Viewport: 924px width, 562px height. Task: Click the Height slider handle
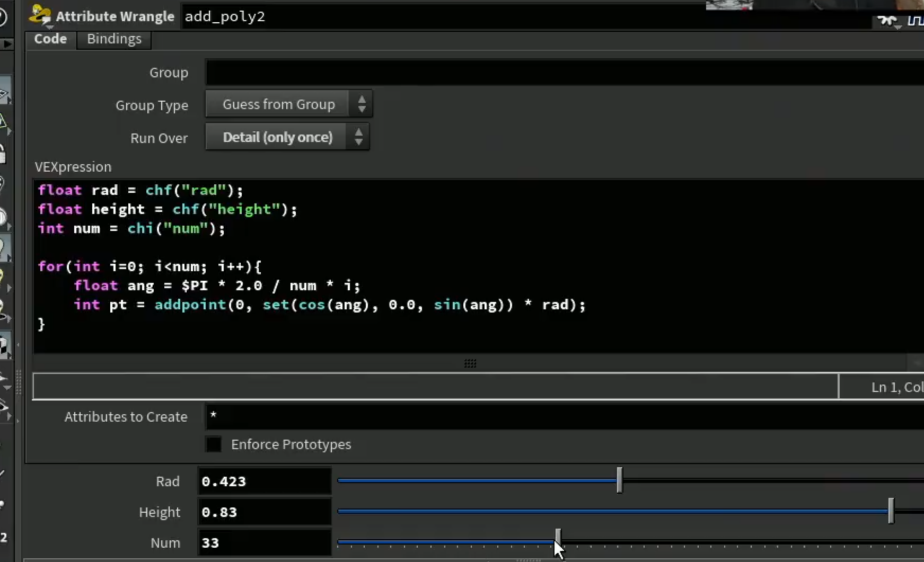pyautogui.click(x=891, y=511)
